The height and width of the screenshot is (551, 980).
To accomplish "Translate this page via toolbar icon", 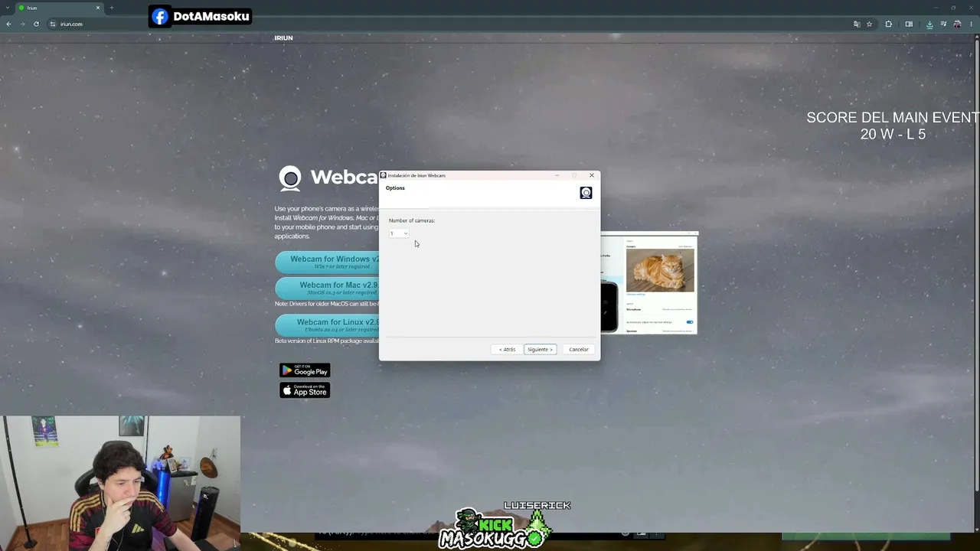I will click(x=857, y=24).
